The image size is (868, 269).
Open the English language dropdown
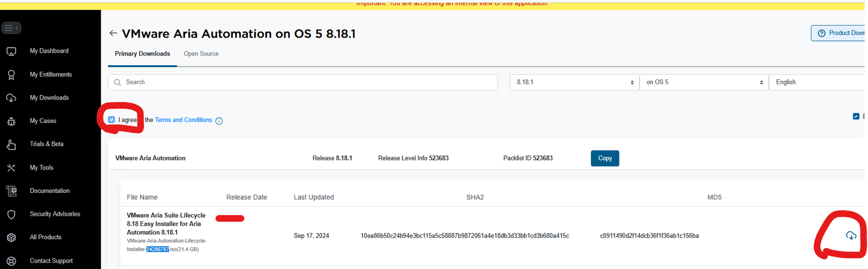point(818,83)
